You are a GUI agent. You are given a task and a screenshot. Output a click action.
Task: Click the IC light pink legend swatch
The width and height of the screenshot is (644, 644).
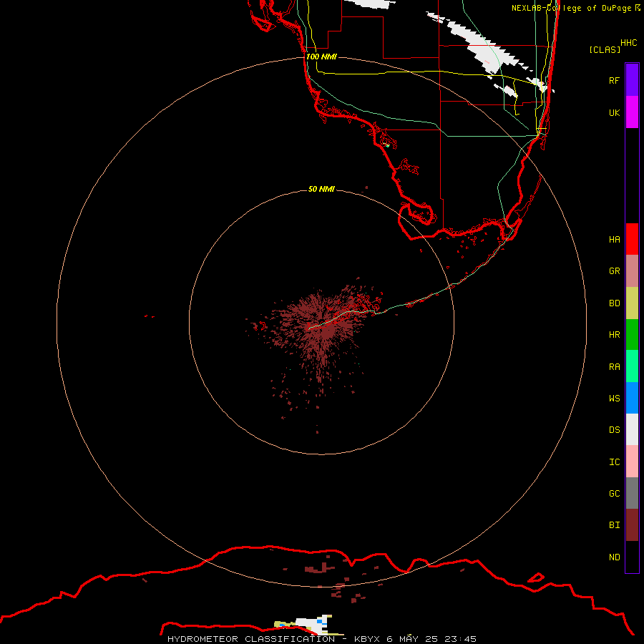(x=632, y=462)
